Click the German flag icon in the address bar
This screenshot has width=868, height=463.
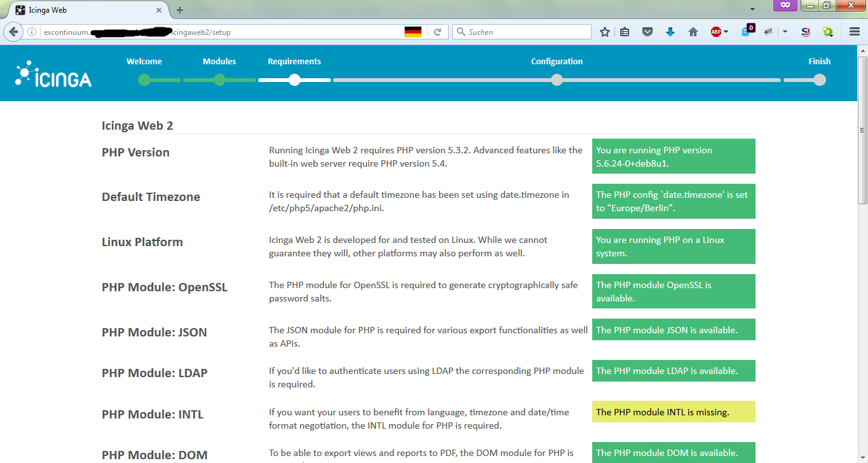pyautogui.click(x=413, y=32)
